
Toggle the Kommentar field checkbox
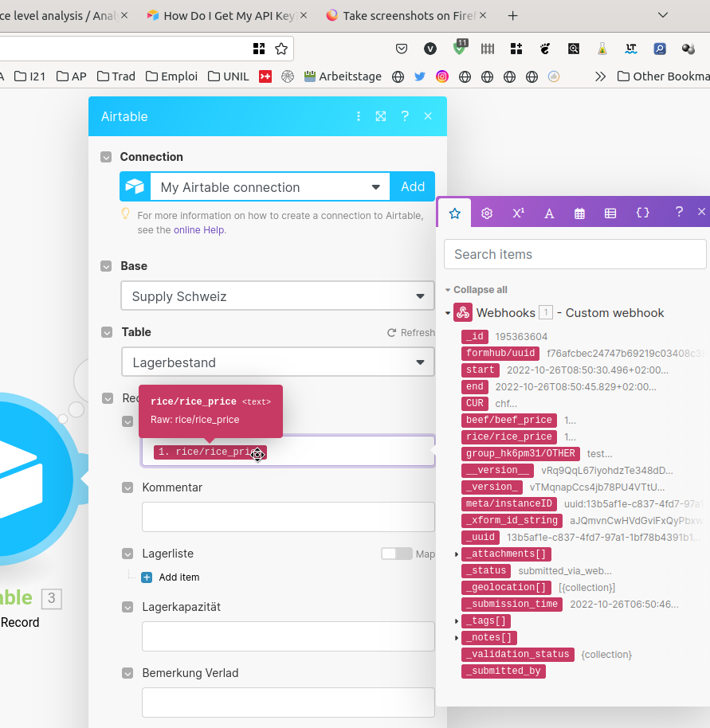[127, 487]
